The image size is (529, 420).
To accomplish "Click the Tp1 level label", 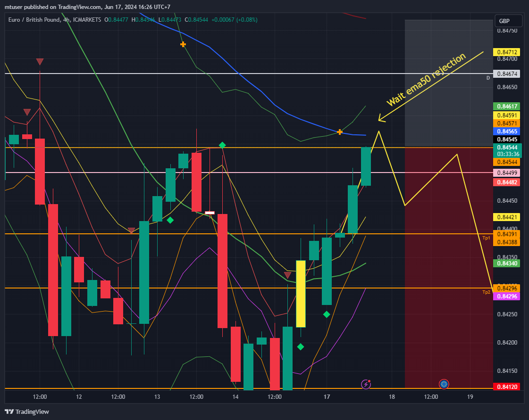I will coord(486,238).
